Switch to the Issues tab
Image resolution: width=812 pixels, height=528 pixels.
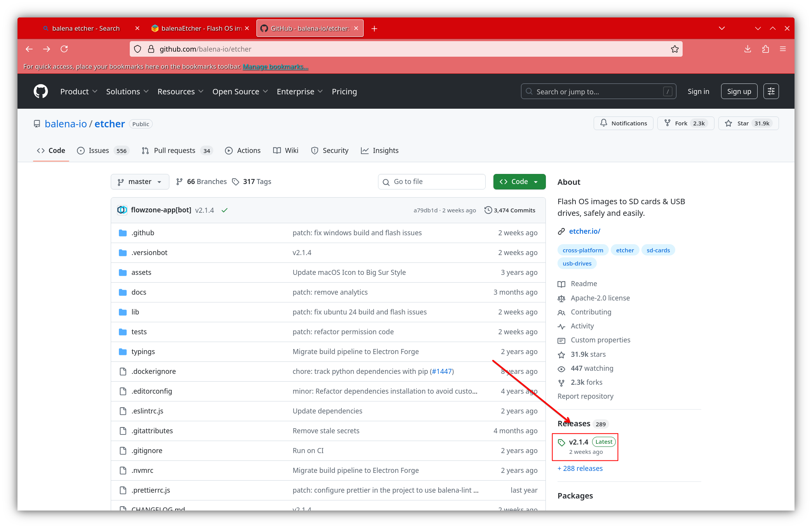click(103, 151)
